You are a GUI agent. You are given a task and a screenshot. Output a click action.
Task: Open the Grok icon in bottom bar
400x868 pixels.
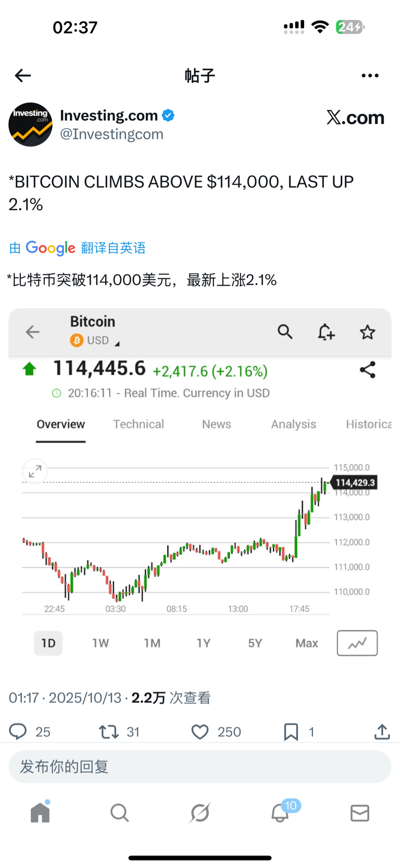click(200, 812)
